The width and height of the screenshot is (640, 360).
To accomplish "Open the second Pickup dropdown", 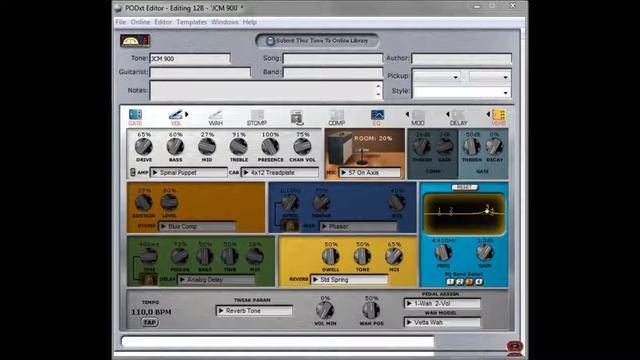I will click(x=490, y=76).
